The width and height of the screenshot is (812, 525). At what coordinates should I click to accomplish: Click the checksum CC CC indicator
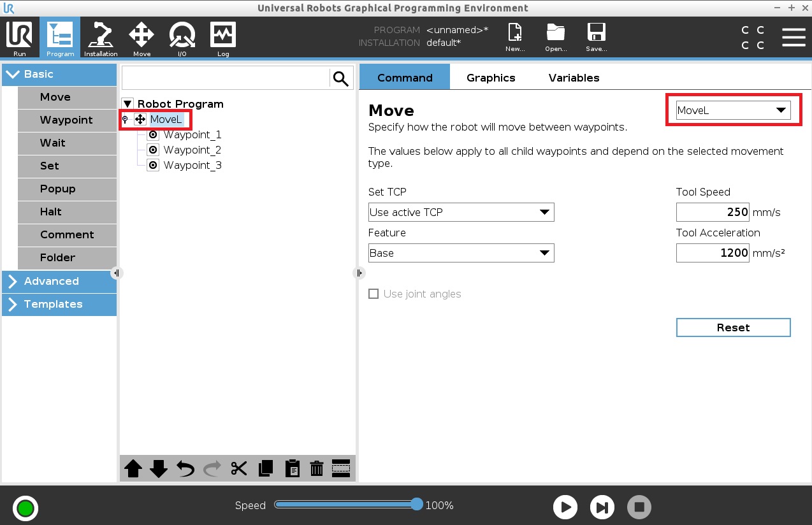pyautogui.click(x=753, y=38)
